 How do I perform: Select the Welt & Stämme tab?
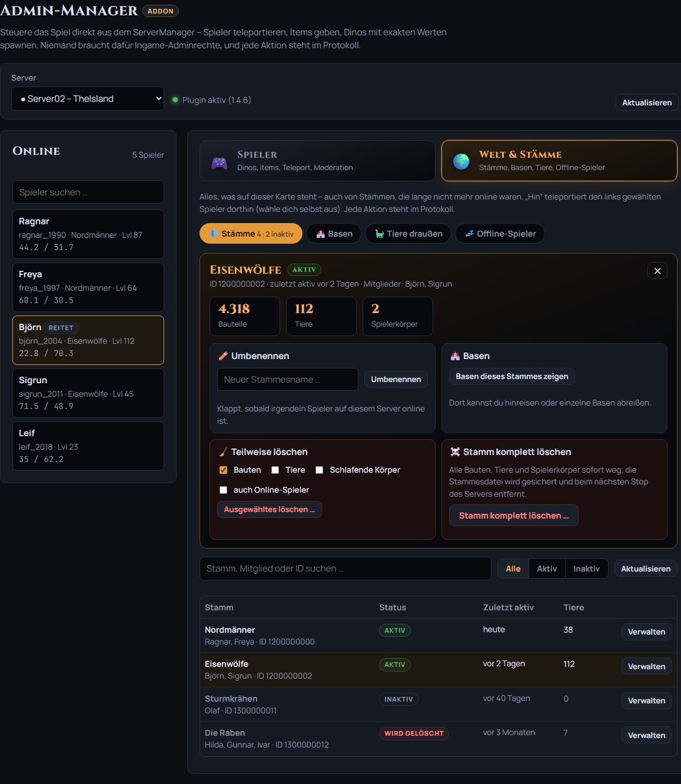coord(559,161)
